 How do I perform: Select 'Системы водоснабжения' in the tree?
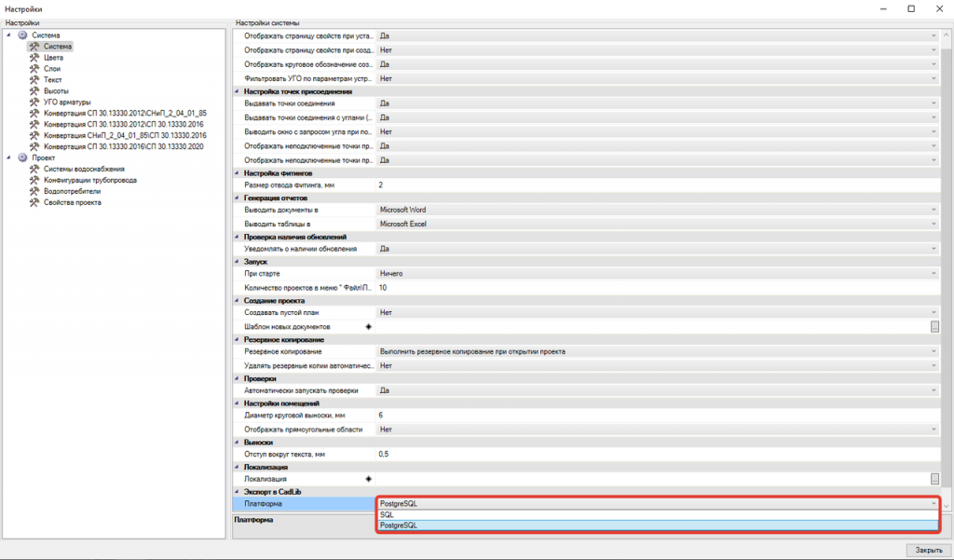(x=84, y=169)
